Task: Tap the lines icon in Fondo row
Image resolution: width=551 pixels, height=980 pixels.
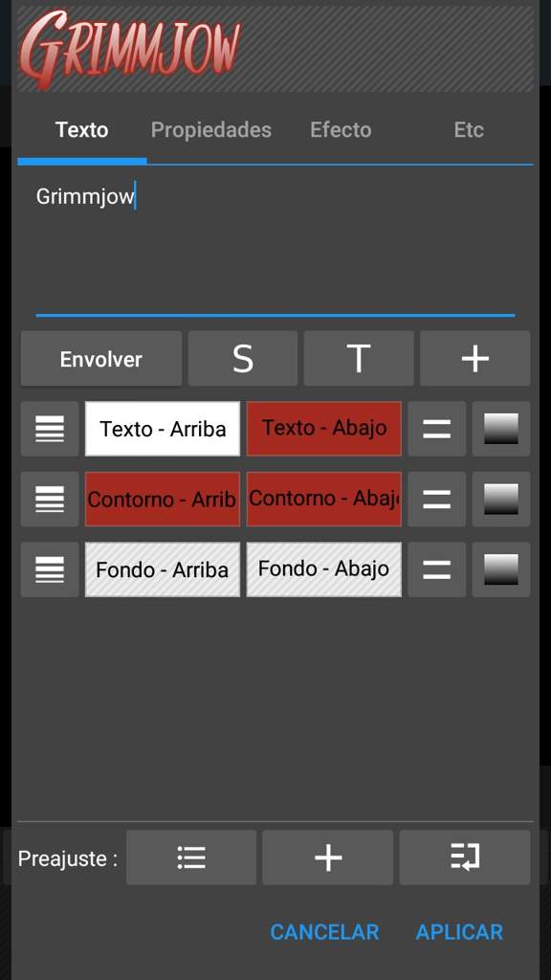Action: click(x=50, y=569)
